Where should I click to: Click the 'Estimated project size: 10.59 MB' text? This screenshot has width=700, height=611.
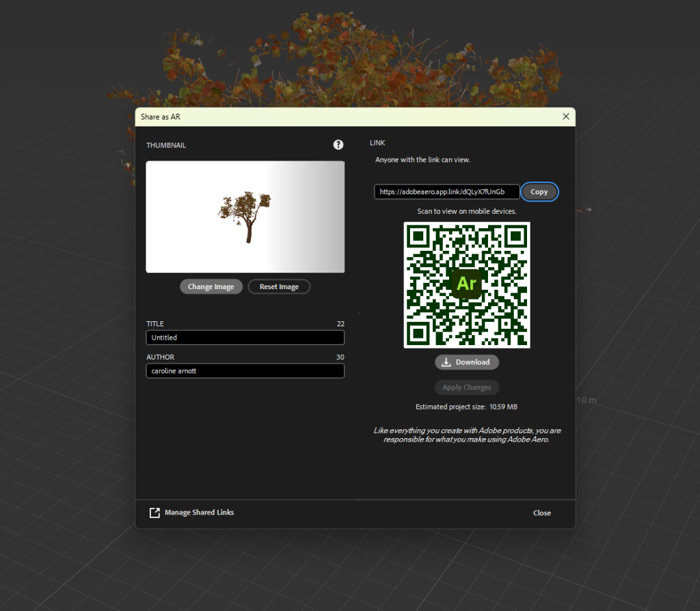pos(466,407)
